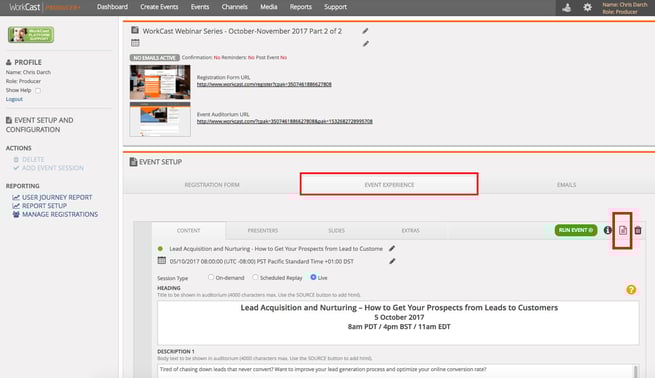Viewport: 655px width, 378px height.
Task: Click the Event Setup section document icon
Action: (133, 162)
